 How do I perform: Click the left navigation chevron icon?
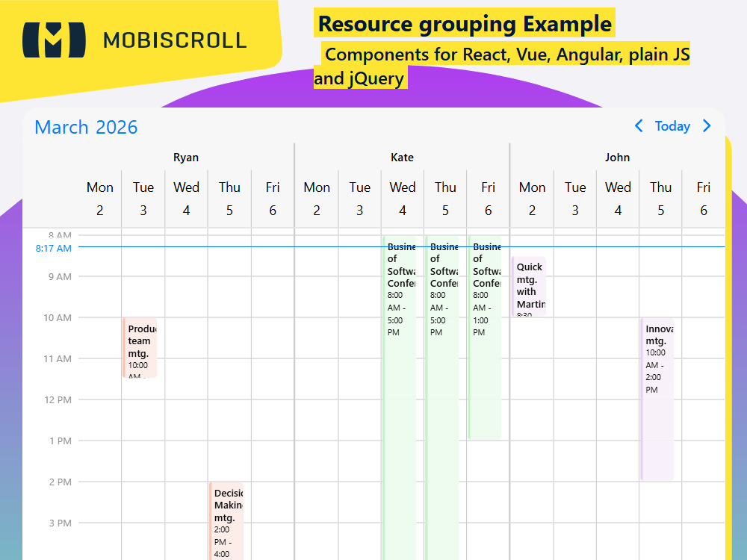click(x=639, y=126)
